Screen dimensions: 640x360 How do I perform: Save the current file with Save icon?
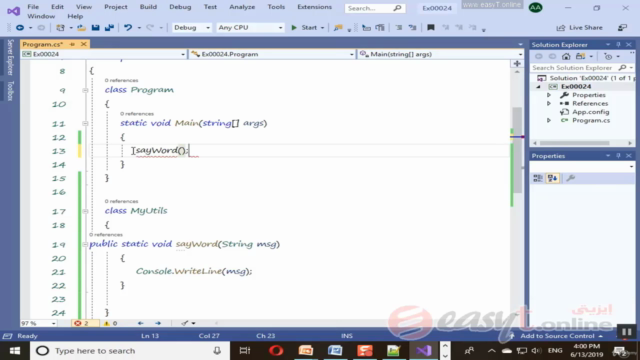(x=96, y=27)
